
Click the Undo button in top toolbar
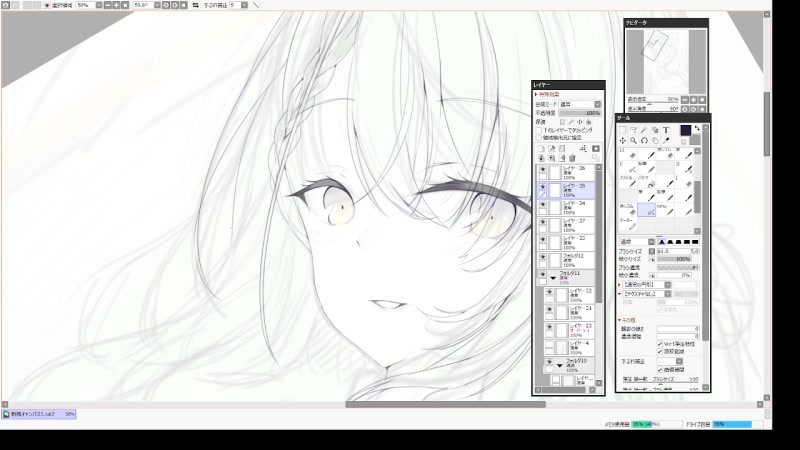[x=7, y=5]
